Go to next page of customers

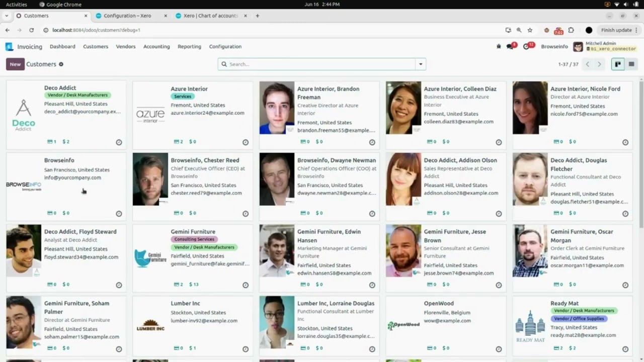(599, 64)
